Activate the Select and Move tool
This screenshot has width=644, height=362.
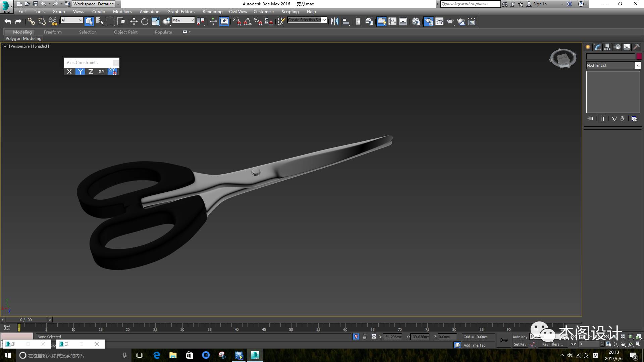(x=134, y=22)
